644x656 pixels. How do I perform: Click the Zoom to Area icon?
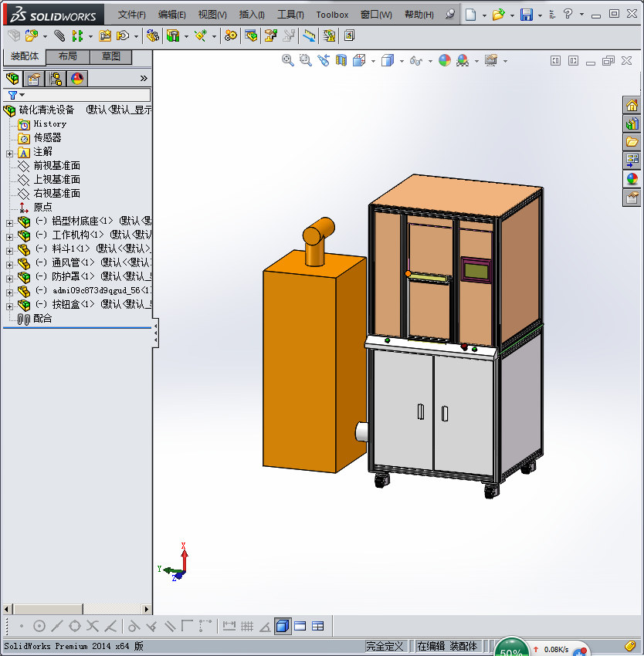click(306, 61)
